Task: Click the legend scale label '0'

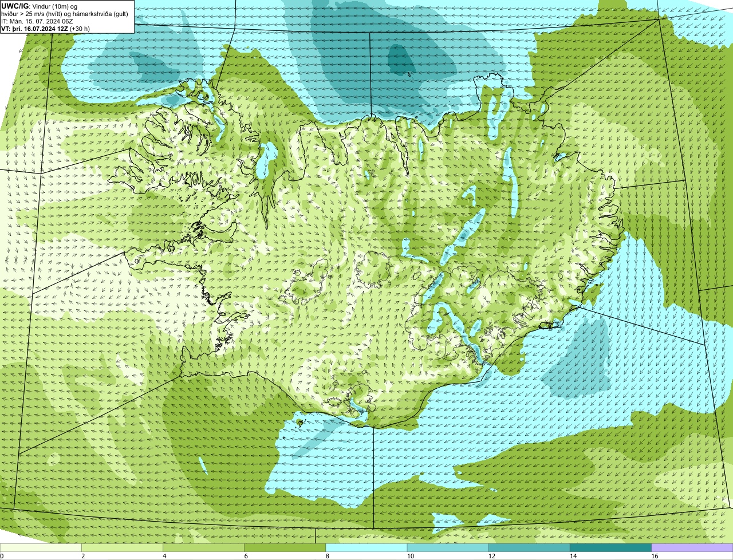Action: tap(2, 556)
